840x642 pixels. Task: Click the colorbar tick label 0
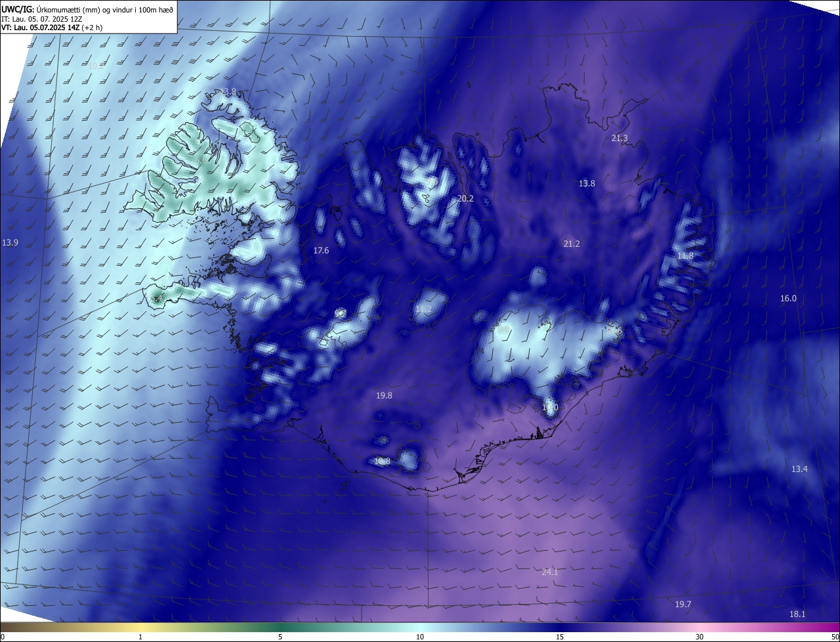point(3,637)
